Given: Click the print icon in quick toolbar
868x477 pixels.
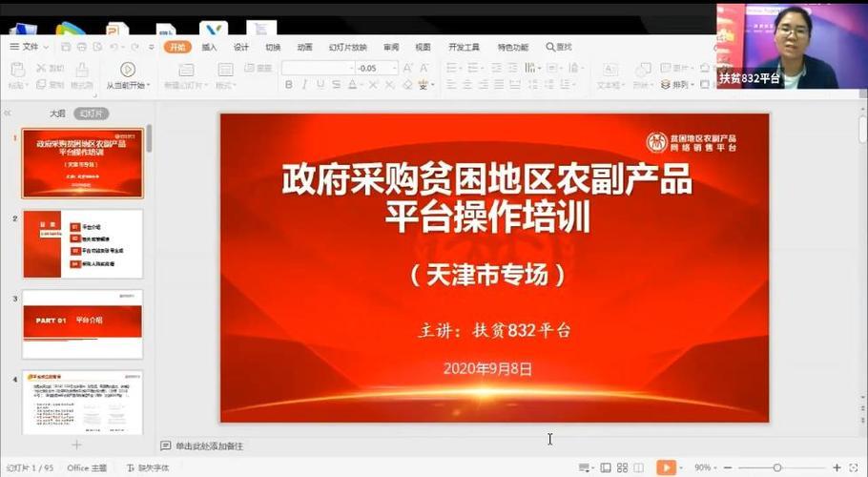Looking at the screenshot, I should 82,47.
